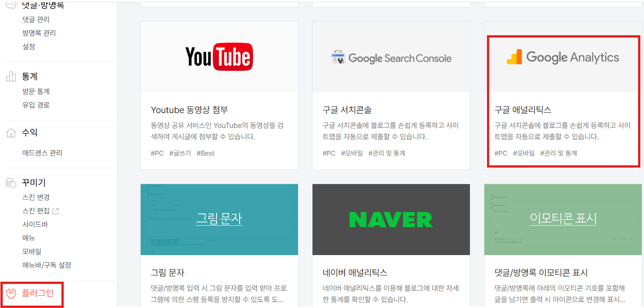The width and height of the screenshot is (644, 308).
Task: Click the NAVER logo on the analytics card
Action: coord(391,219)
